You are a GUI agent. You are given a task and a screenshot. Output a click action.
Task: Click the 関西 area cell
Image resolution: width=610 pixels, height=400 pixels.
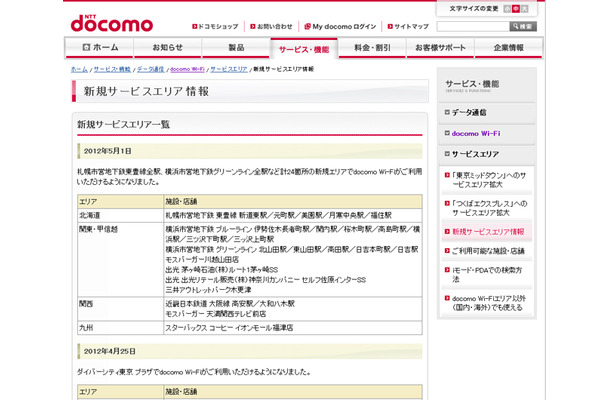coord(121,309)
